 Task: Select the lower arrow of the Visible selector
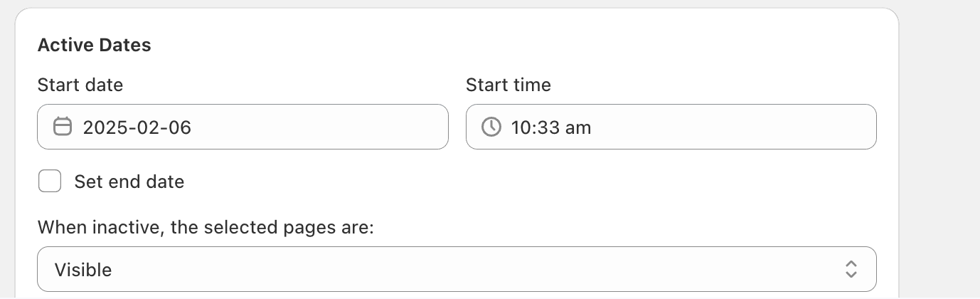(x=851, y=275)
